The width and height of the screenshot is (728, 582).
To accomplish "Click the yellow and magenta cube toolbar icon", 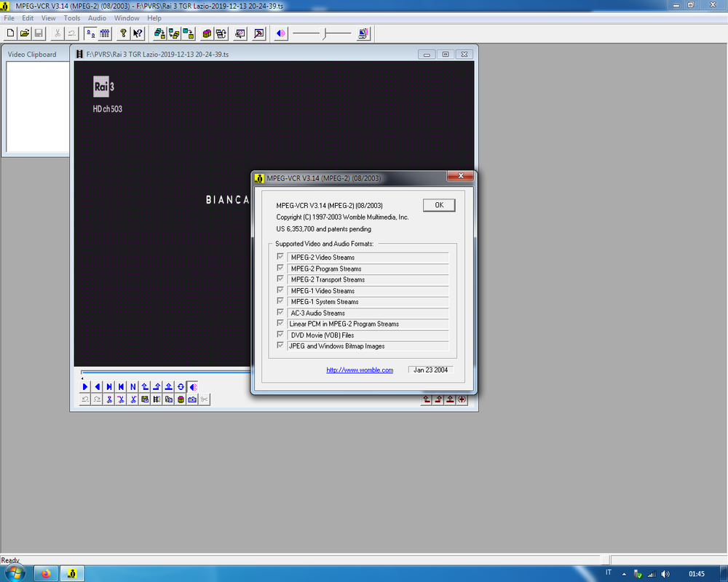I will 207,33.
